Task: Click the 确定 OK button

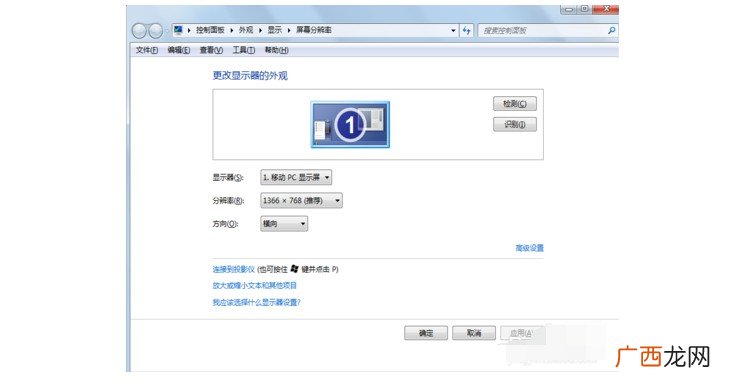Action: pyautogui.click(x=426, y=333)
